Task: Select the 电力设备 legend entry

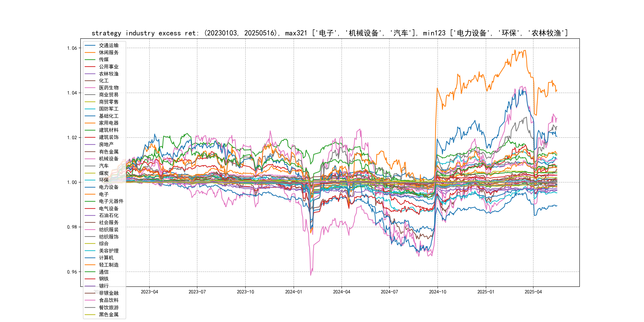Action: click(x=109, y=187)
